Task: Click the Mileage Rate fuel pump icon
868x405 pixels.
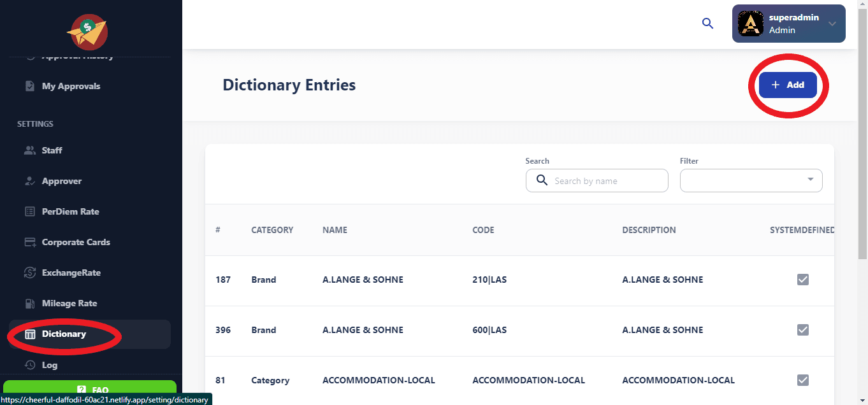Action: coord(30,303)
